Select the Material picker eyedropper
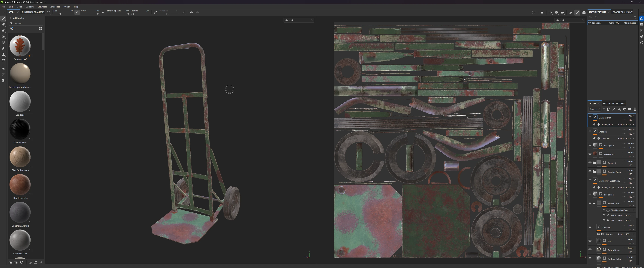Image resolution: width=644 pixels, height=268 pixels. 3,61
